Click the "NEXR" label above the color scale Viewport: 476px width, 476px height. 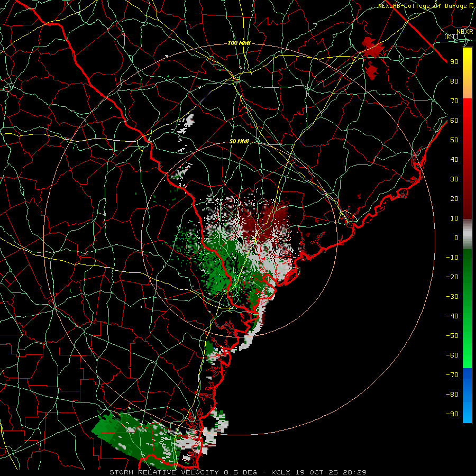(465, 32)
